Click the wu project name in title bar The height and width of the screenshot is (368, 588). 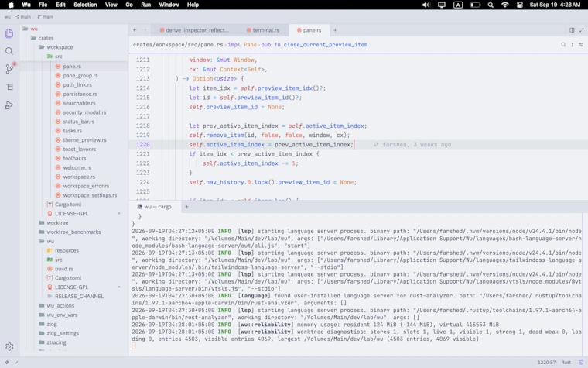tap(8, 17)
